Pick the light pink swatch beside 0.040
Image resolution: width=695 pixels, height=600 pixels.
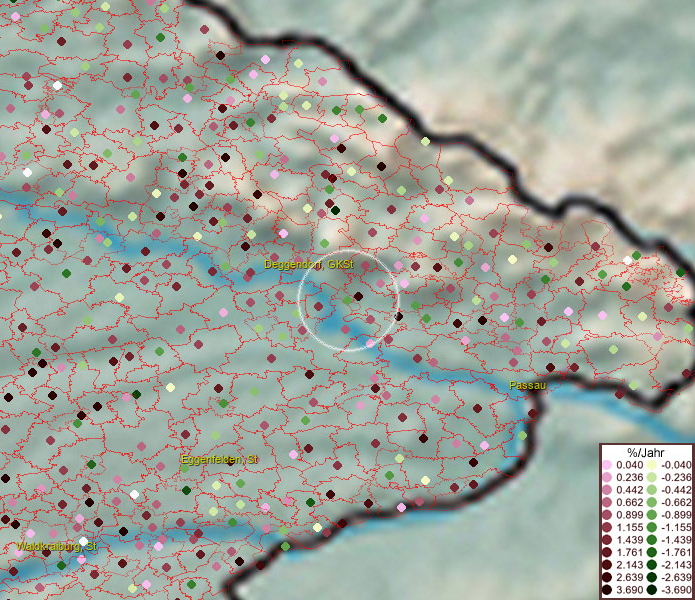pyautogui.click(x=607, y=465)
